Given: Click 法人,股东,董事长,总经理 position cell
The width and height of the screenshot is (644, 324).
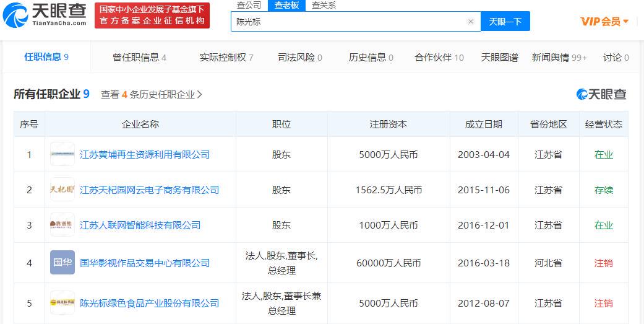Looking at the screenshot, I should [x=281, y=263].
